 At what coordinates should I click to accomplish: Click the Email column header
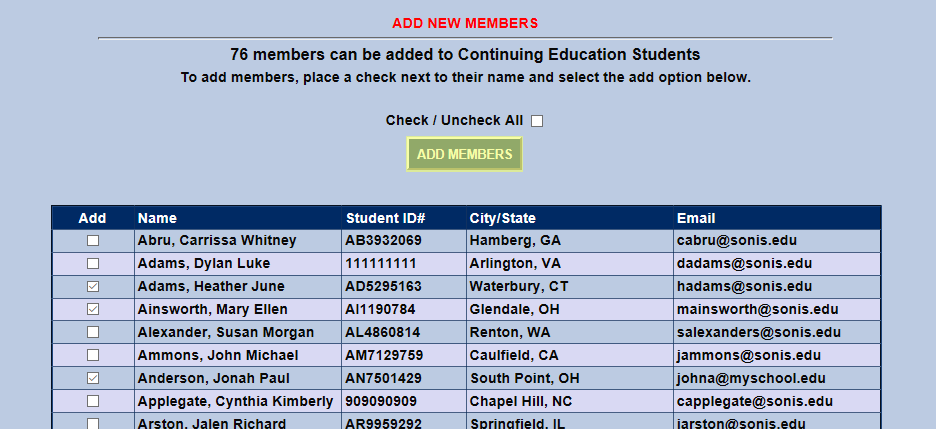click(696, 218)
